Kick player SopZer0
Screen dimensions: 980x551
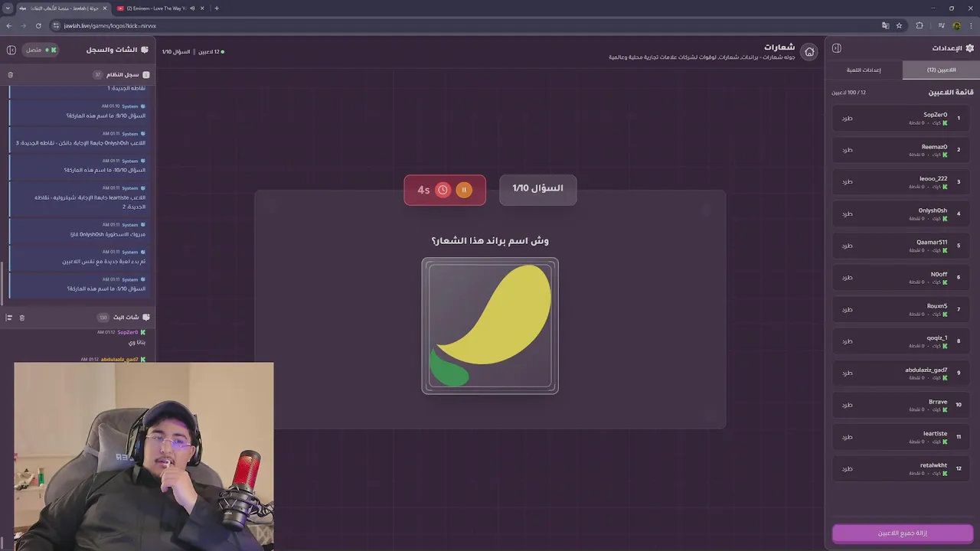pyautogui.click(x=847, y=118)
